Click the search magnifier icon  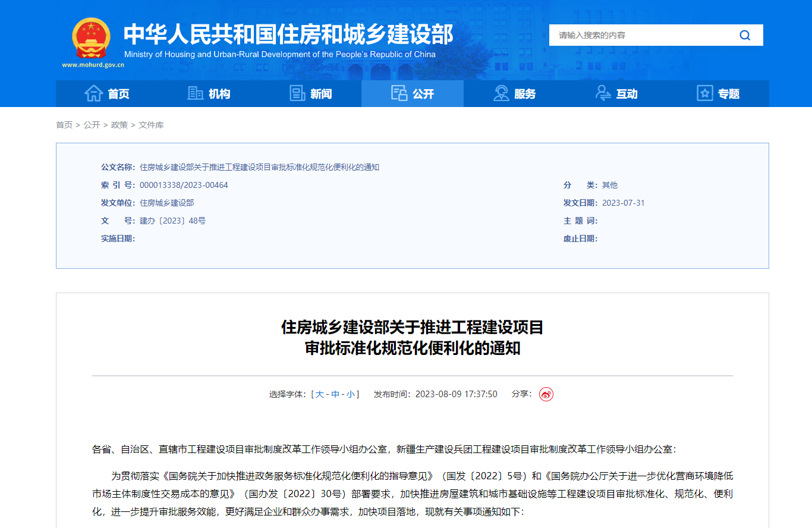coord(745,35)
